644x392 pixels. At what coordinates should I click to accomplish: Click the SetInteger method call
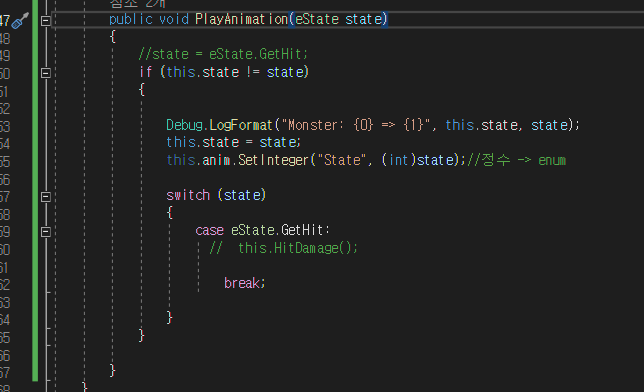tap(273, 160)
